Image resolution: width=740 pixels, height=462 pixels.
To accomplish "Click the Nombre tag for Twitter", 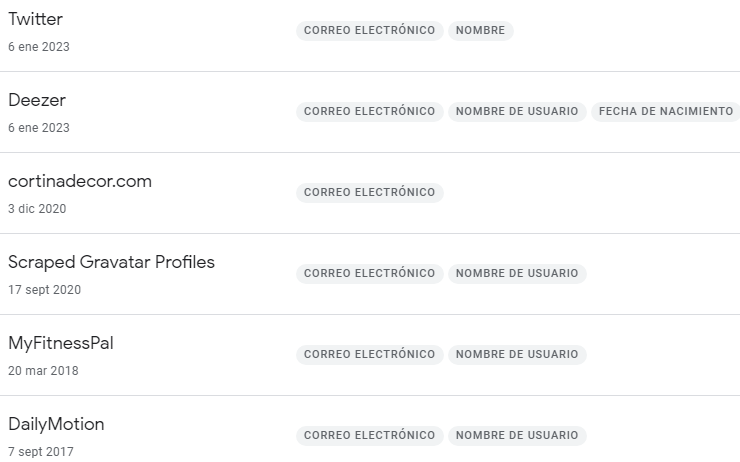I will click(x=480, y=31).
